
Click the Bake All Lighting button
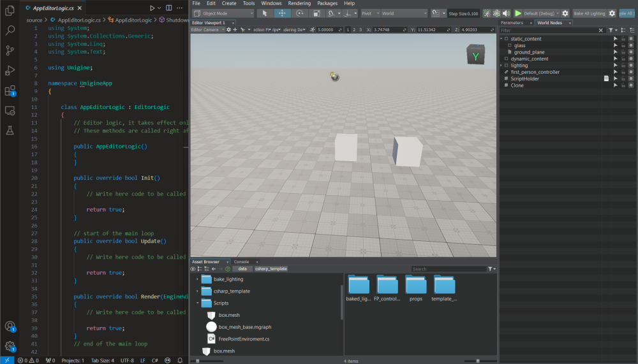[x=589, y=13]
